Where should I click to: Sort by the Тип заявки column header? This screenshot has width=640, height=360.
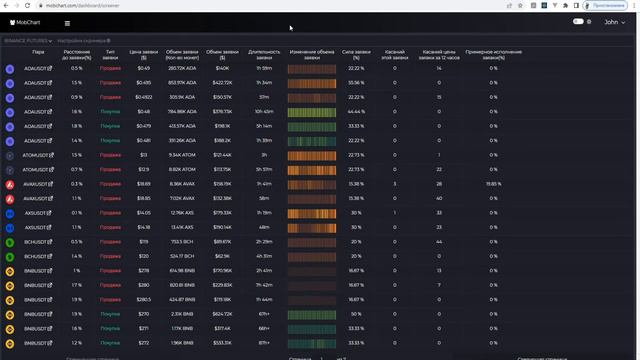coord(110,55)
